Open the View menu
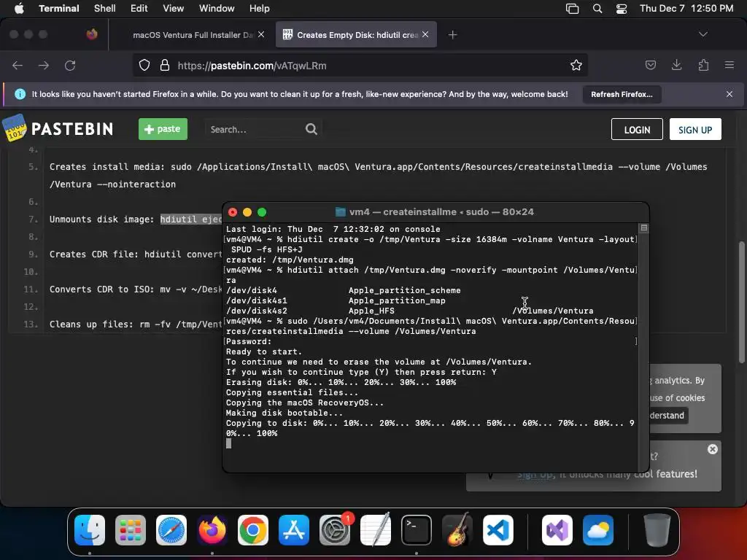The width and height of the screenshot is (747, 560). (174, 9)
